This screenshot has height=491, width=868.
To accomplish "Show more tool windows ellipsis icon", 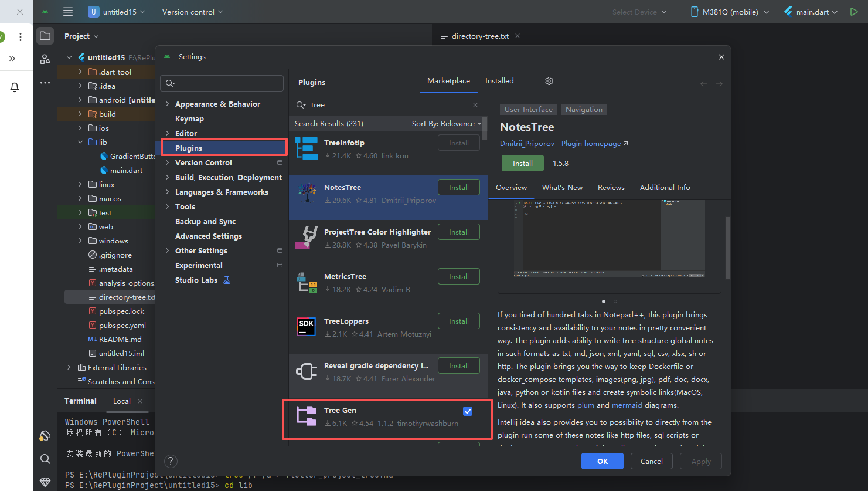I will pyautogui.click(x=45, y=83).
